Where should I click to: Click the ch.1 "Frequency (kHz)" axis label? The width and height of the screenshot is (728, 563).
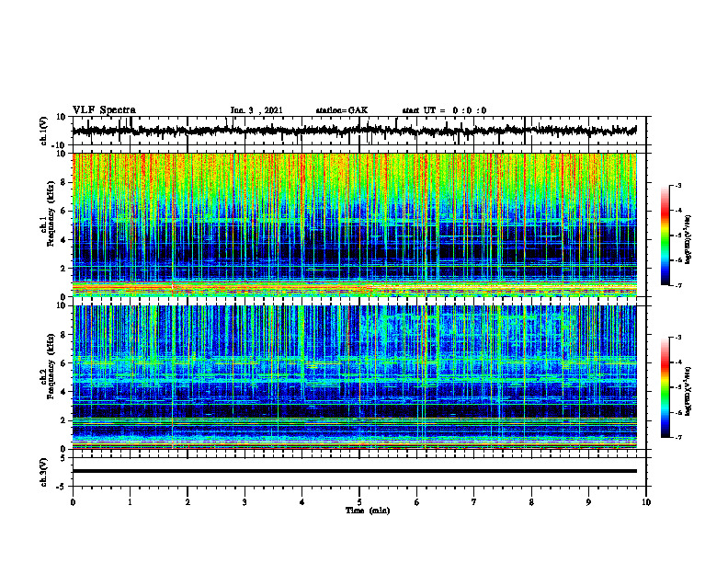click(51, 214)
